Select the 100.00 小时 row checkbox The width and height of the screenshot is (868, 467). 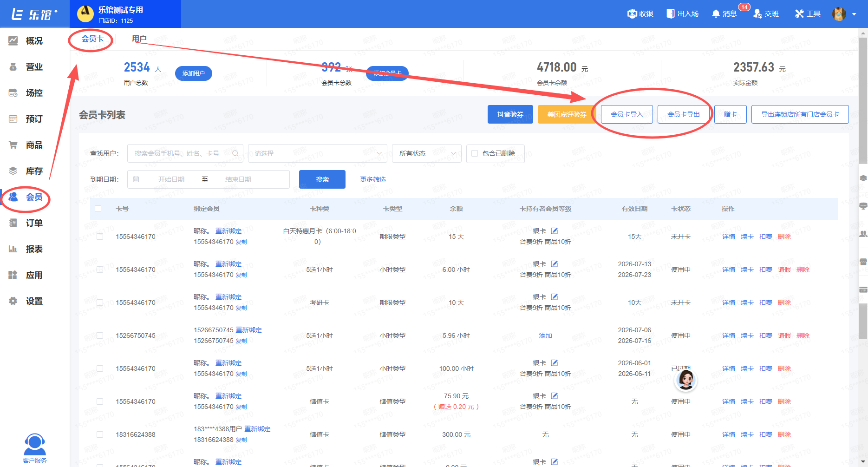(x=100, y=368)
